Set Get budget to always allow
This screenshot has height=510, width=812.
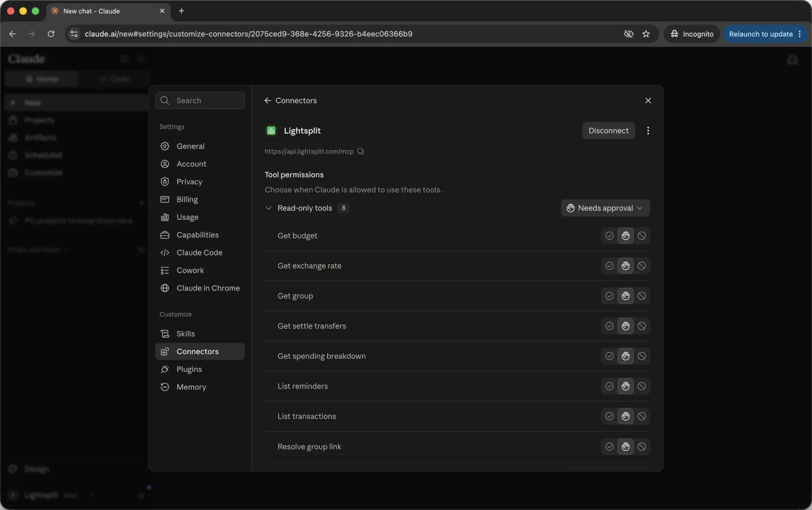(x=609, y=236)
